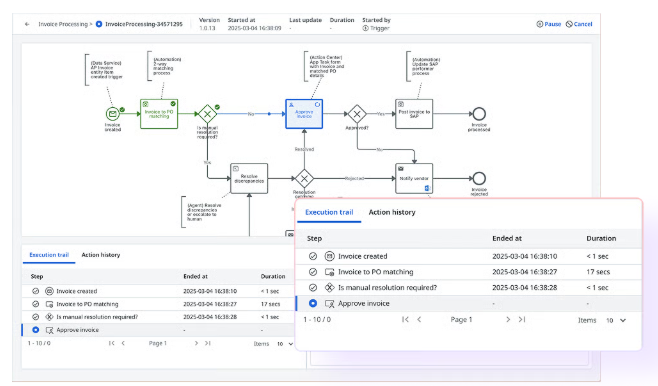Select the Approve invoice task node
The height and width of the screenshot is (386, 658).
[304, 114]
